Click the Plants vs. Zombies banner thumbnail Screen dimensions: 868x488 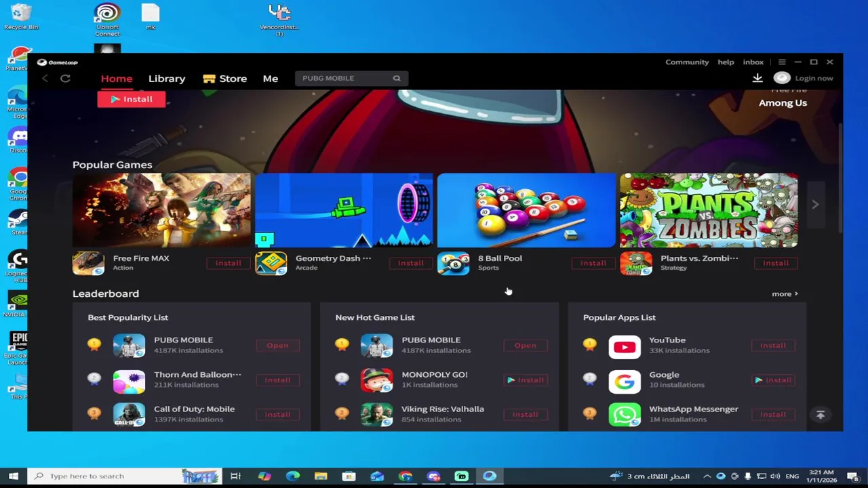coord(709,210)
